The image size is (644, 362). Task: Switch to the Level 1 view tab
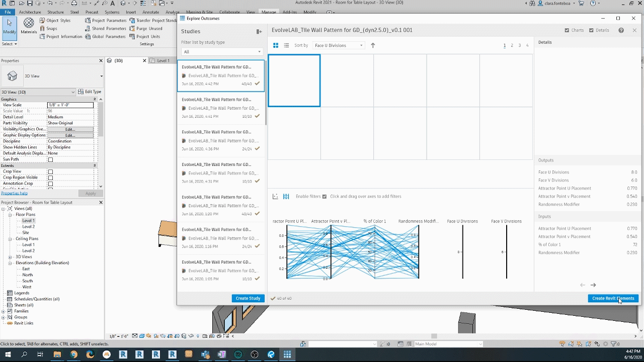(x=163, y=60)
